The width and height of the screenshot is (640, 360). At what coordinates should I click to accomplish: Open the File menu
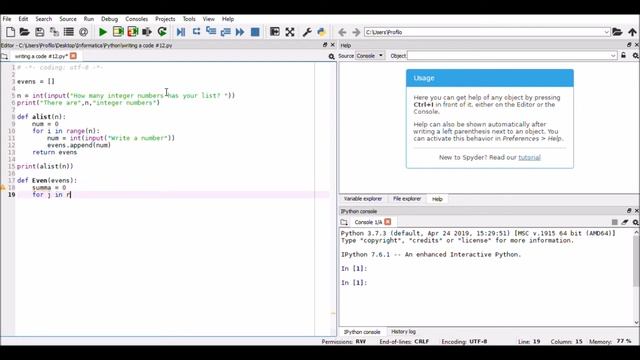click(x=7, y=19)
